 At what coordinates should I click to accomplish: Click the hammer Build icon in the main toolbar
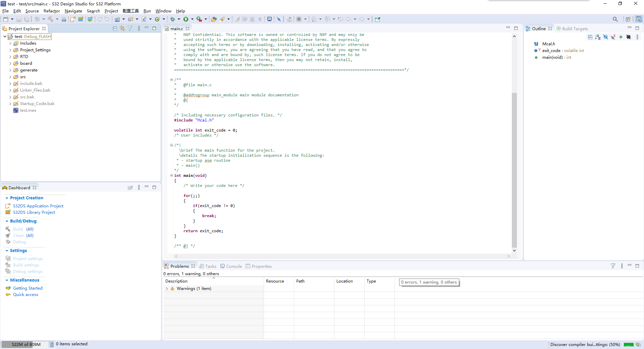50,19
